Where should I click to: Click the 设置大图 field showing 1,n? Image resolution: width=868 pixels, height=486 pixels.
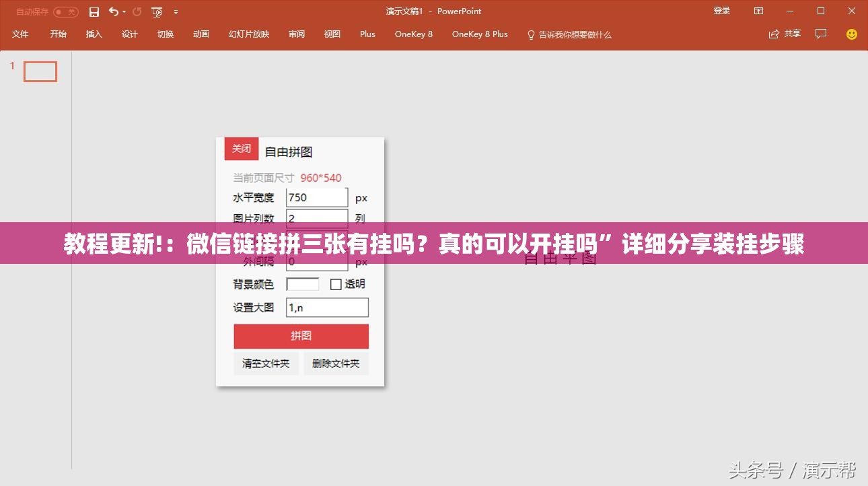point(327,308)
